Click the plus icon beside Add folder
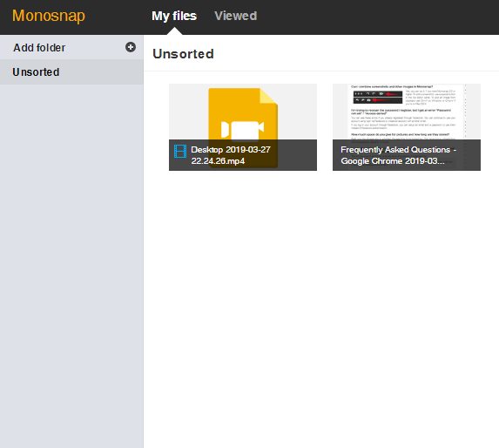Image resolution: width=499 pixels, height=448 pixels. (x=131, y=47)
